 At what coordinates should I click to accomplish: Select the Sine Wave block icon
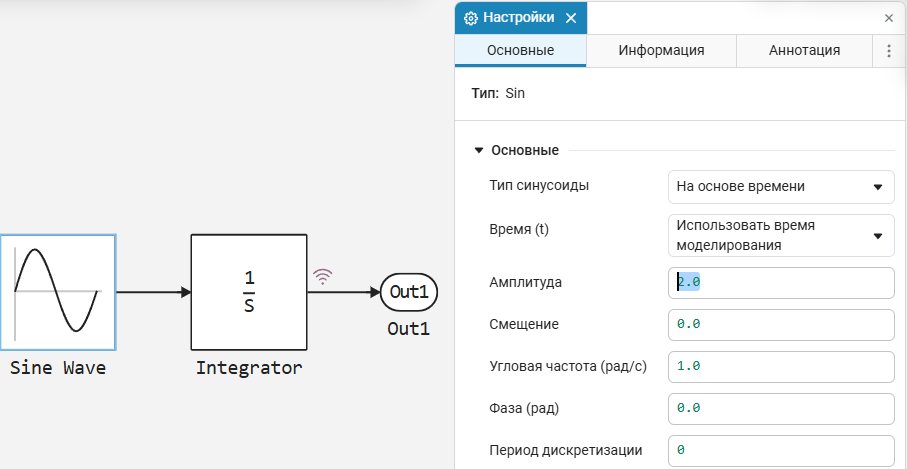[x=58, y=292]
